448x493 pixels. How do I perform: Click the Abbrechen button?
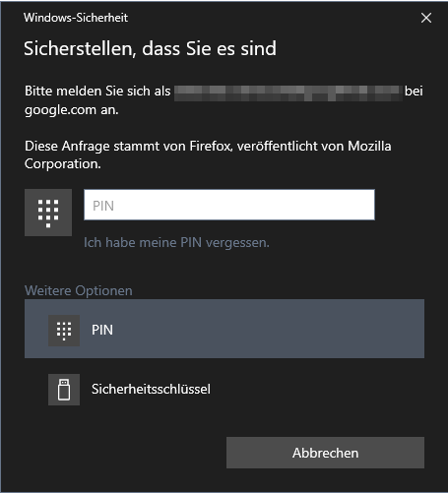(x=325, y=453)
